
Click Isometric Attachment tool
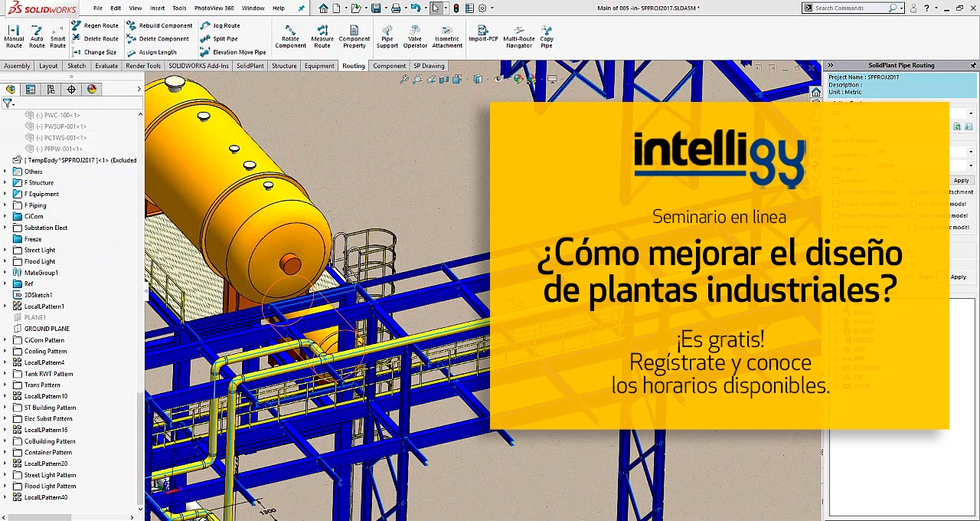(x=447, y=36)
